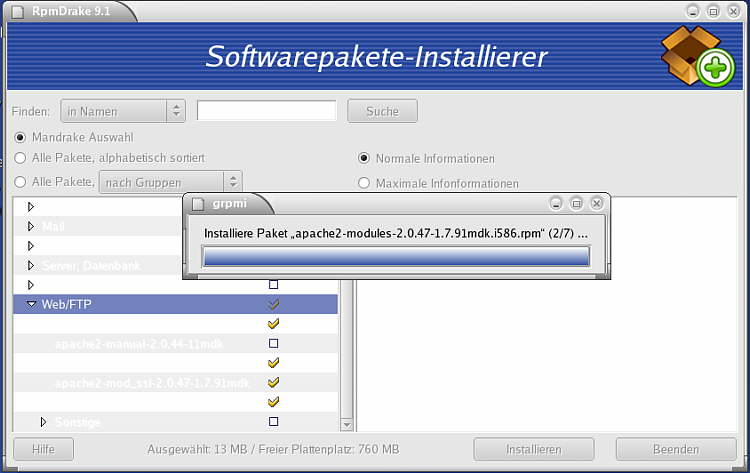Click the Suche button

[x=382, y=111]
